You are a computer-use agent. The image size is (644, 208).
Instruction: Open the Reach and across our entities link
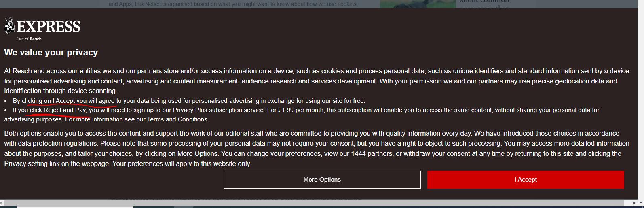point(57,71)
